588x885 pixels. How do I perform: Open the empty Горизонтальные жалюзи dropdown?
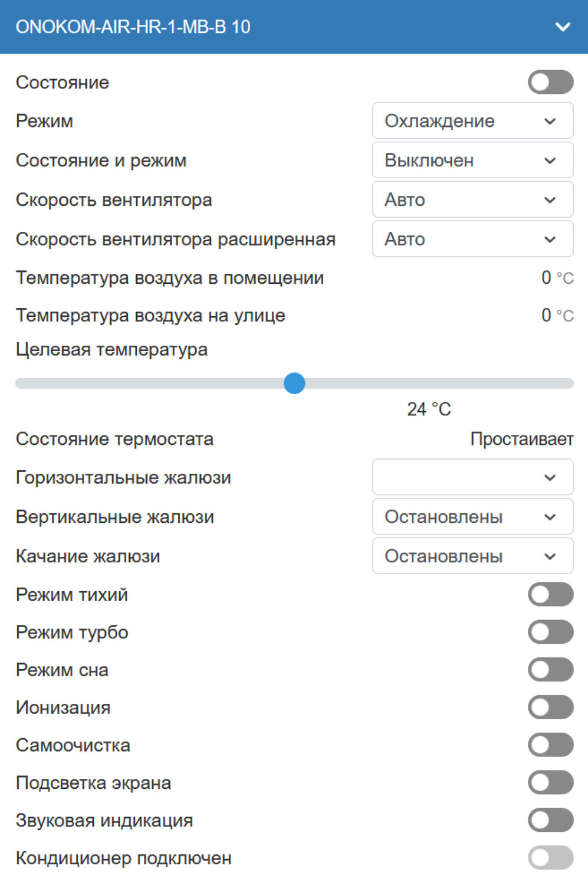472,477
